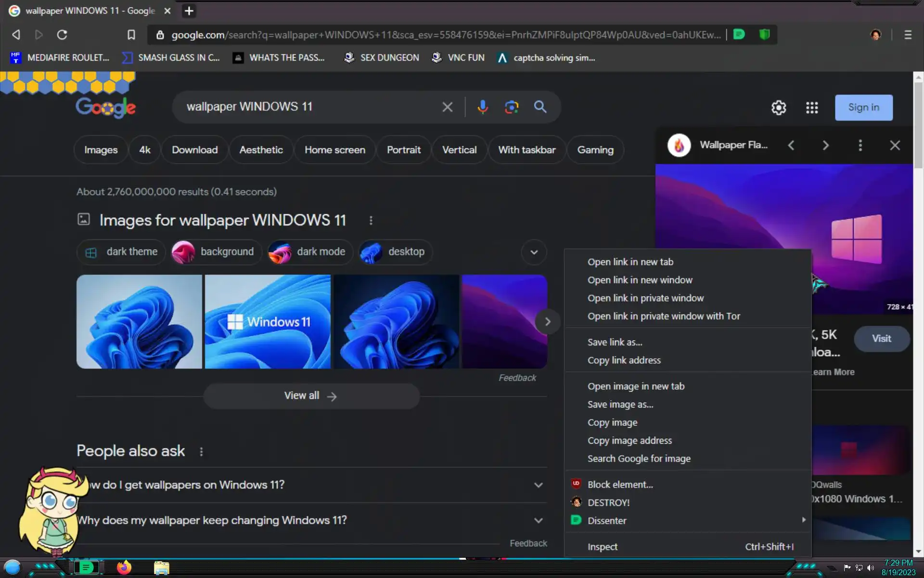The width and height of the screenshot is (924, 578).
Task: Click the Brave Shields icon in address bar
Action: tap(764, 35)
